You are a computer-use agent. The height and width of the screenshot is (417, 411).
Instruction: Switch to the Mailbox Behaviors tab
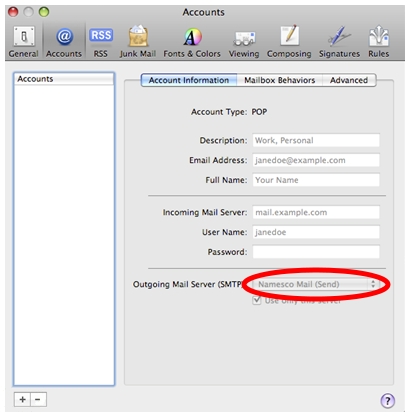click(279, 80)
